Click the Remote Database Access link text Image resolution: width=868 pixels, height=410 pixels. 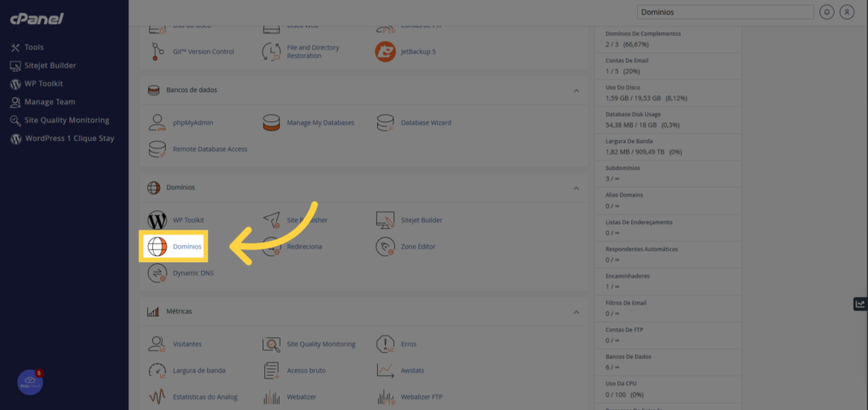(x=210, y=149)
